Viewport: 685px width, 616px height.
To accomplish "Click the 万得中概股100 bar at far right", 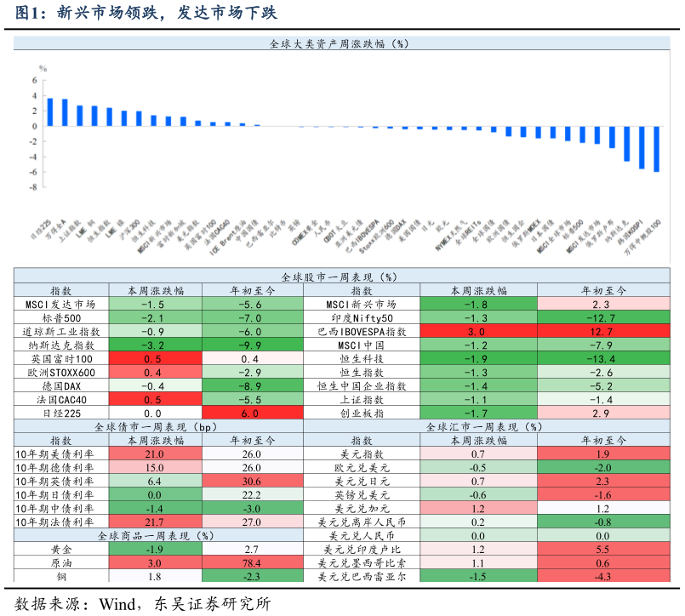I will pos(656,149).
